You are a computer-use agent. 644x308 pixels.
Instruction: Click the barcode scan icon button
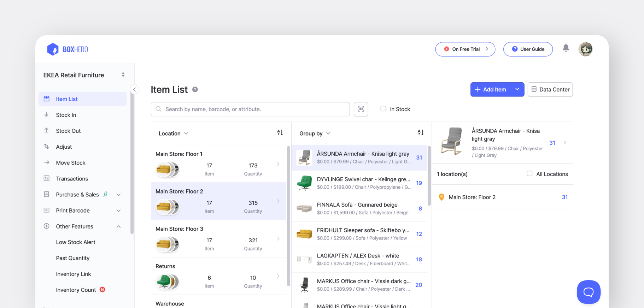(x=361, y=109)
